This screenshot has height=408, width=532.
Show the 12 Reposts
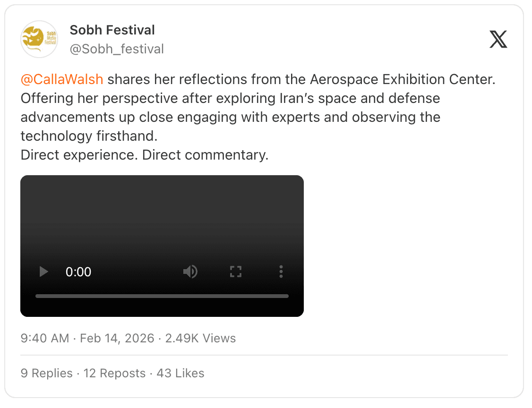point(114,373)
